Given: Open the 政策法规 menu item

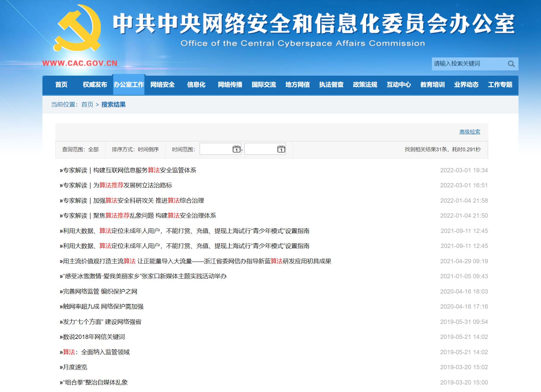Looking at the screenshot, I should coord(365,85).
